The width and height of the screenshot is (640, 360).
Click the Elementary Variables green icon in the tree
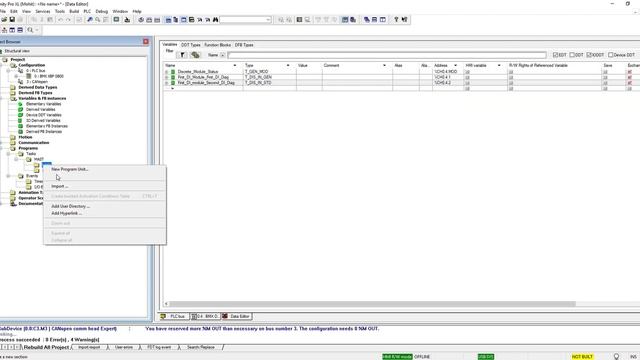click(x=20, y=104)
